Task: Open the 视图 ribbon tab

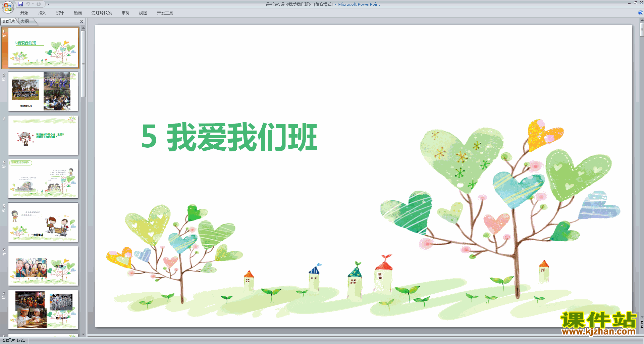Action: (x=143, y=13)
